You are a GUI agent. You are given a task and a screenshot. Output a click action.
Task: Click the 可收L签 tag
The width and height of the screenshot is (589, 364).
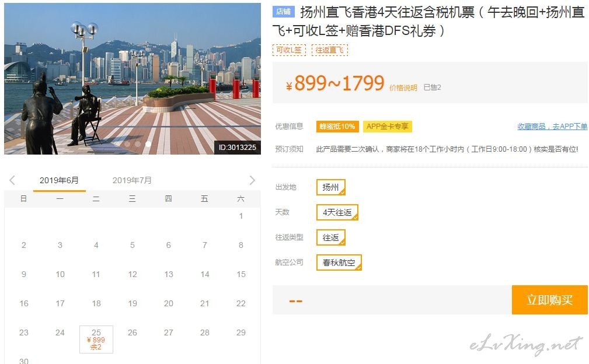(x=289, y=50)
